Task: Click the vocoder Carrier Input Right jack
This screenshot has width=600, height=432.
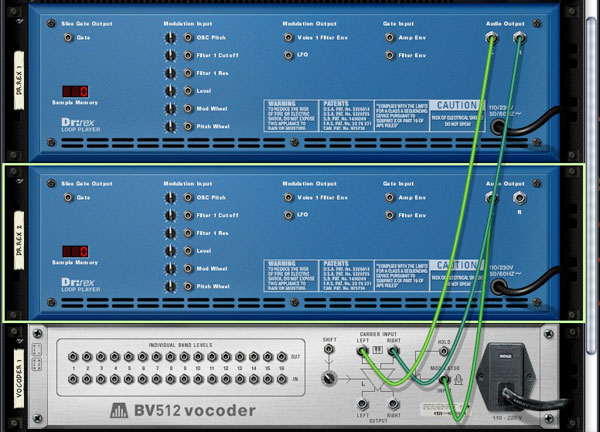Action: click(x=393, y=350)
